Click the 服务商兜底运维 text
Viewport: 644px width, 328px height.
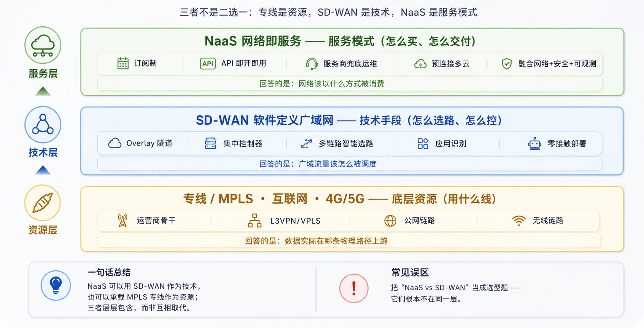pos(350,64)
